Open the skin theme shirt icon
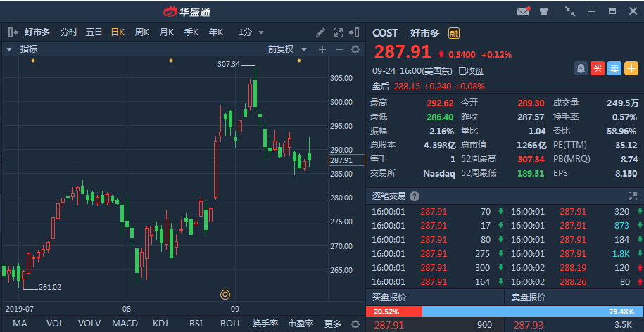Image resolution: width=644 pixels, height=332 pixels. [544, 11]
